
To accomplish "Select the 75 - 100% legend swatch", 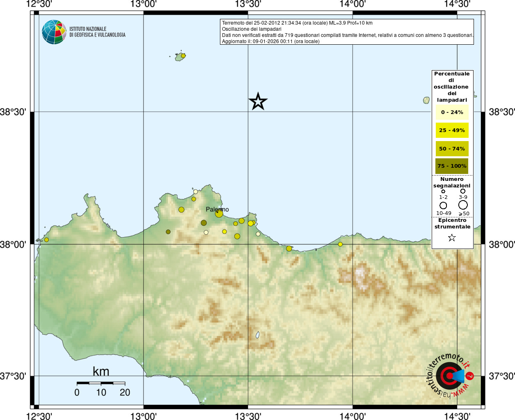I will coord(452,166).
